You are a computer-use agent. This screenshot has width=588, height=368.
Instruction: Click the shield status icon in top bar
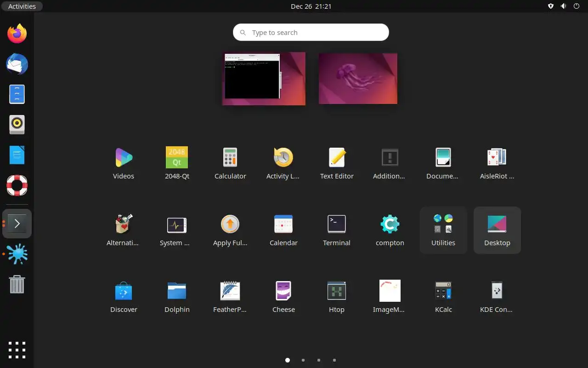[x=551, y=6]
